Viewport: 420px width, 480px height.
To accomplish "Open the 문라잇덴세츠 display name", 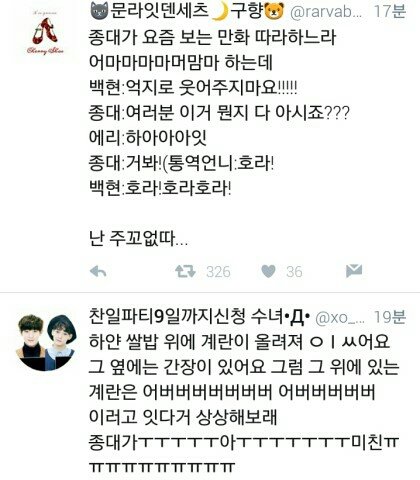I will [159, 11].
